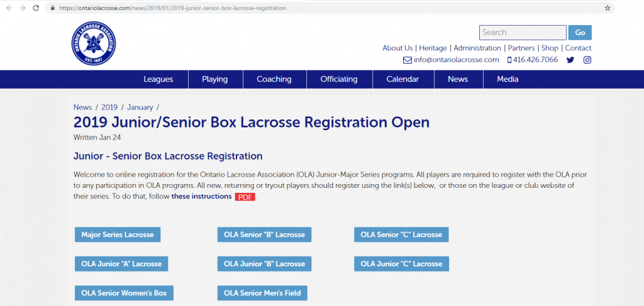Open the Leagues menu
The height and width of the screenshot is (306, 644).
[158, 79]
